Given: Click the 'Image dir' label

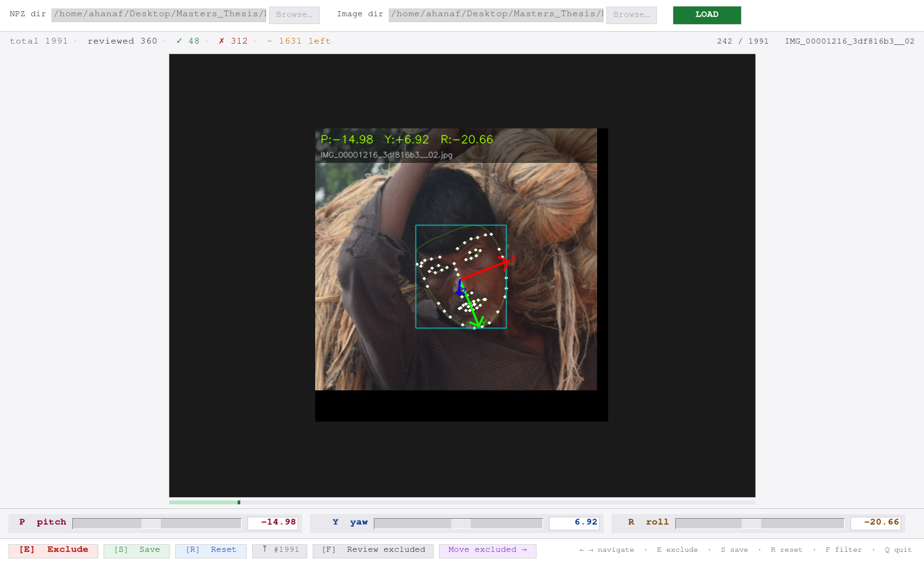Looking at the screenshot, I should tap(360, 14).
